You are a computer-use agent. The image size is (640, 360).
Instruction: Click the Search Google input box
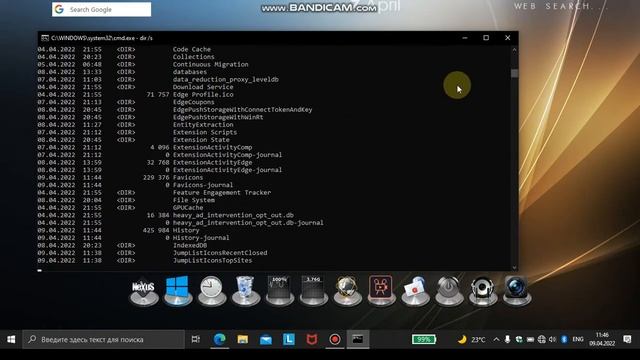click(102, 9)
